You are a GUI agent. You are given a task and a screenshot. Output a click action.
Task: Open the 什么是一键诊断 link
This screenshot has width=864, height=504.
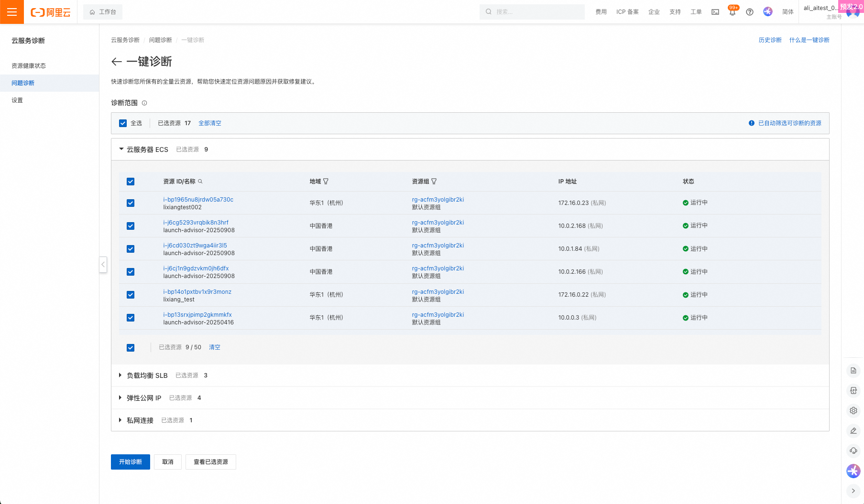809,40
